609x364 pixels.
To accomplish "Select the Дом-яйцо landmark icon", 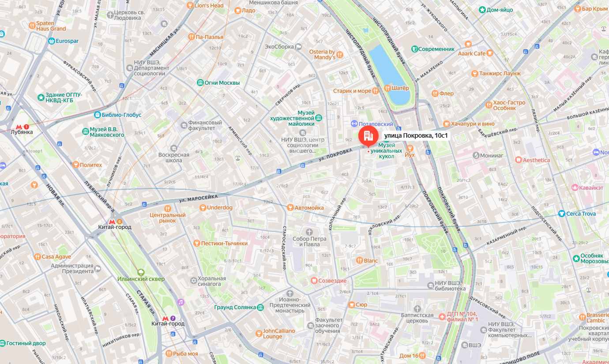I will tap(482, 9).
